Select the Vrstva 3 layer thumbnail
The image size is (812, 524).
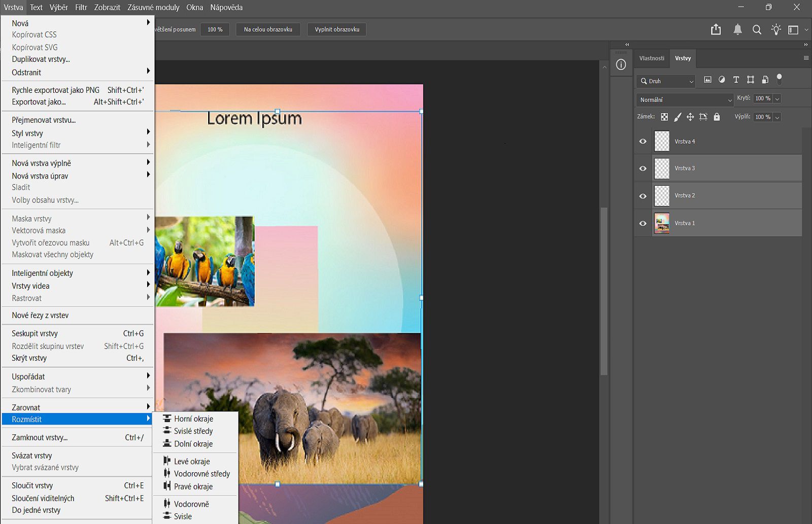click(x=662, y=168)
